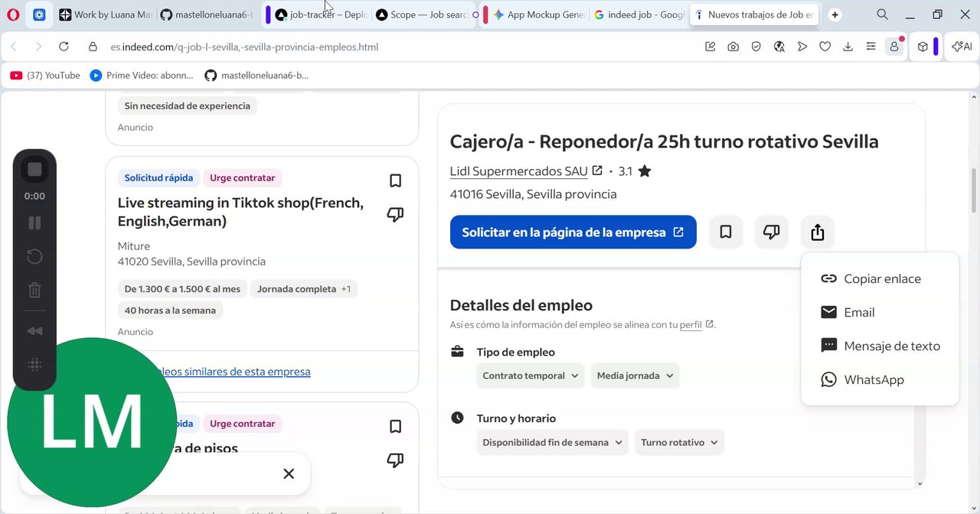This screenshot has width=980, height=514.
Task: Switch to the App Mockup Generator tab
Action: click(538, 15)
